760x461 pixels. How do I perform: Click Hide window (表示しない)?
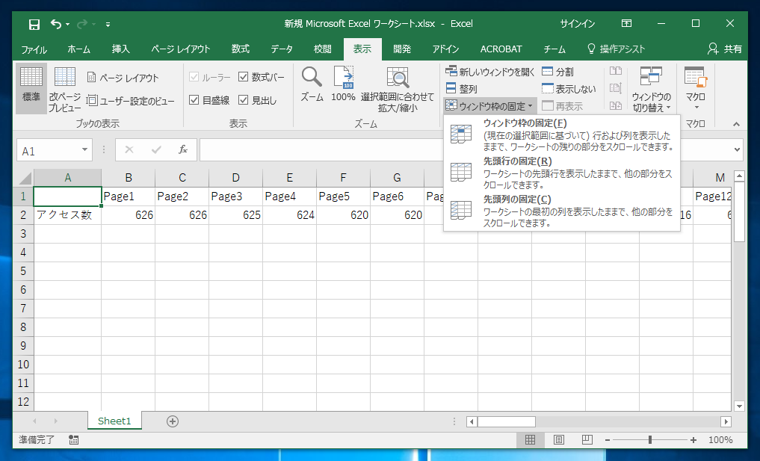point(569,89)
